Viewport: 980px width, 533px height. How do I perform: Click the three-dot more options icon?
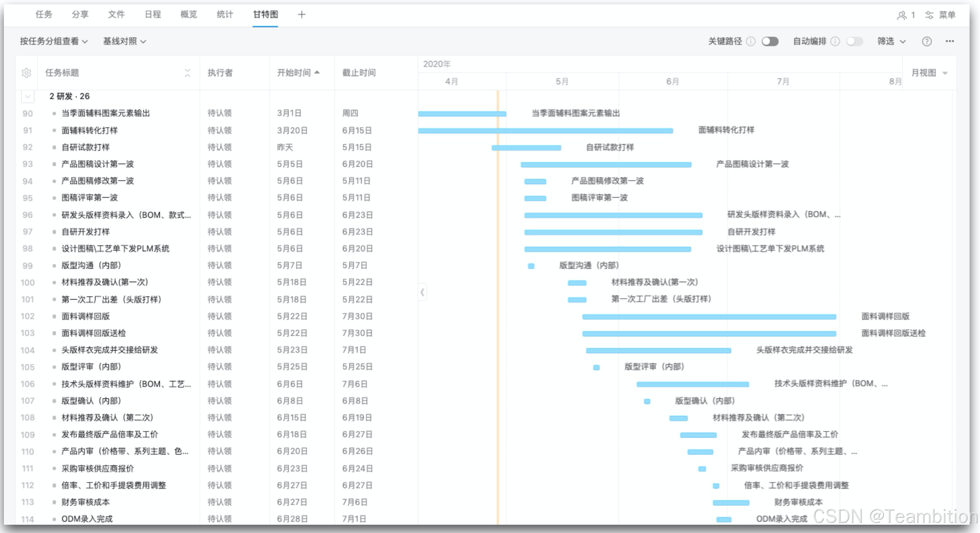(950, 41)
